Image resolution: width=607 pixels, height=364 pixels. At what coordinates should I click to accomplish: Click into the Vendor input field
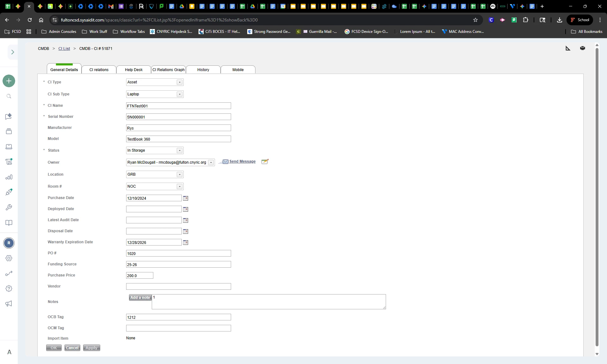pyautogui.click(x=178, y=286)
